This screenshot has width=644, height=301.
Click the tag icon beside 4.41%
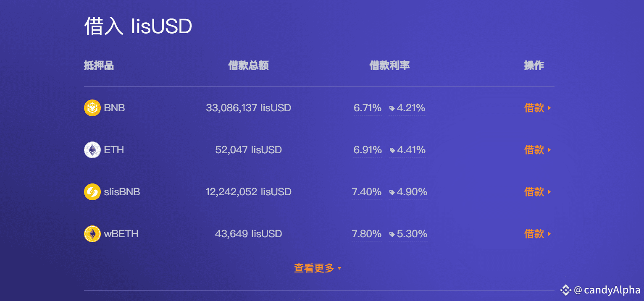point(392,150)
